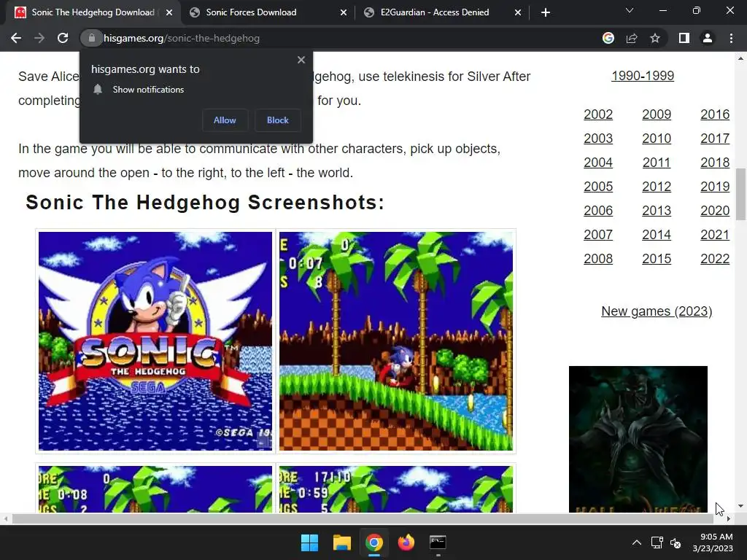Open the 2011 games link
Viewport: 747px width, 560px height.
[657, 163]
